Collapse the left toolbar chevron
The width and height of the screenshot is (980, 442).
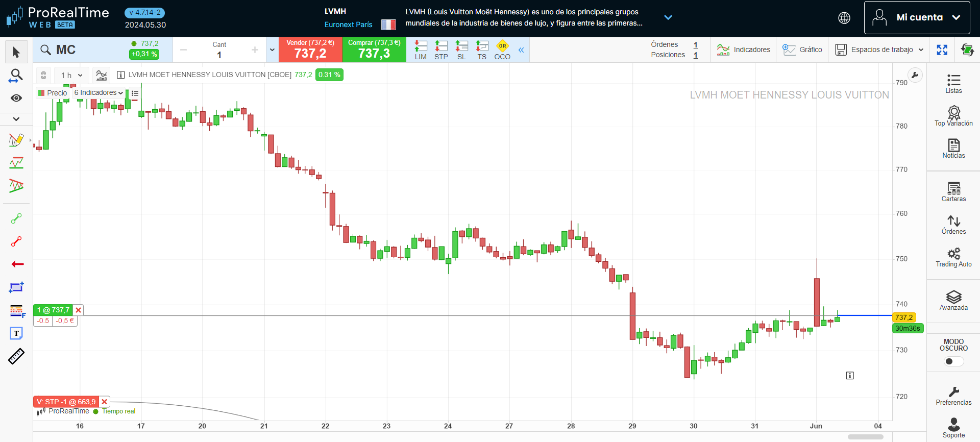[x=16, y=119]
